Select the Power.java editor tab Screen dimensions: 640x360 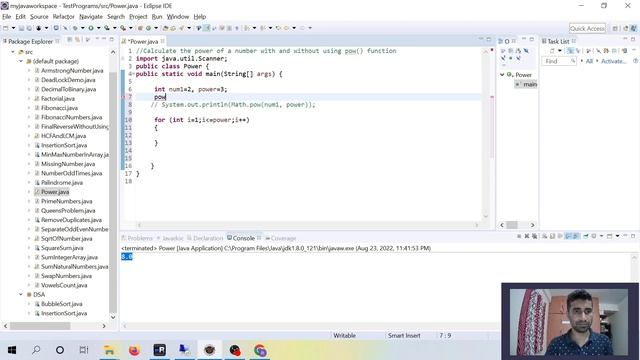coord(143,41)
